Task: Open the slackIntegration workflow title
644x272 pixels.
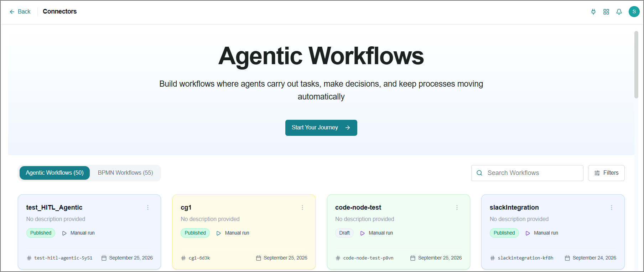Action: pos(514,207)
